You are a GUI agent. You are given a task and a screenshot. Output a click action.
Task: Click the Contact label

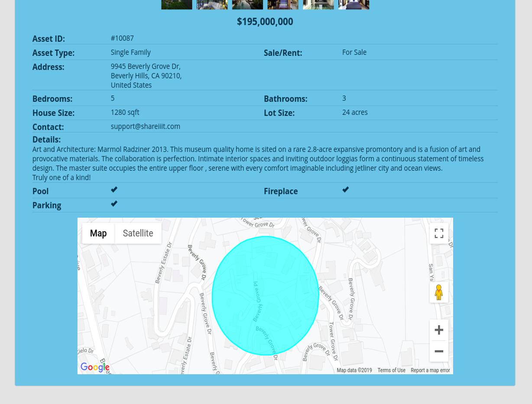pos(48,127)
